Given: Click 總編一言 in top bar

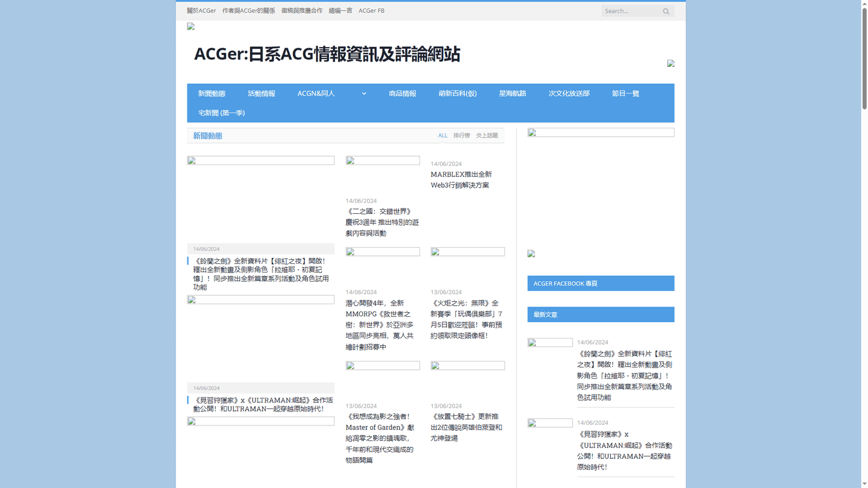Looking at the screenshot, I should tap(340, 11).
